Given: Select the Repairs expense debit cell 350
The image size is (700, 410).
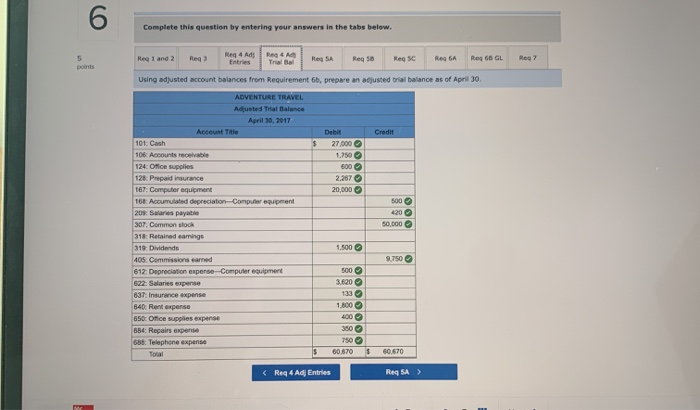Looking at the screenshot, I should pyautogui.click(x=338, y=329).
